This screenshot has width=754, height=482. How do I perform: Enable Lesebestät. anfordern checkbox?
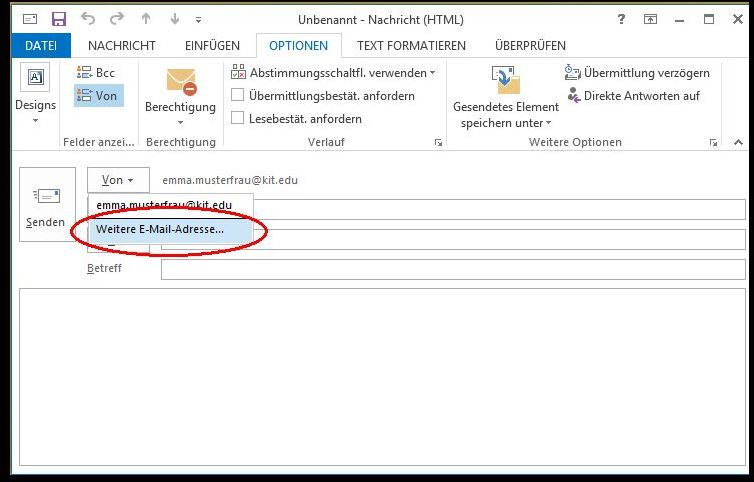tap(238, 119)
